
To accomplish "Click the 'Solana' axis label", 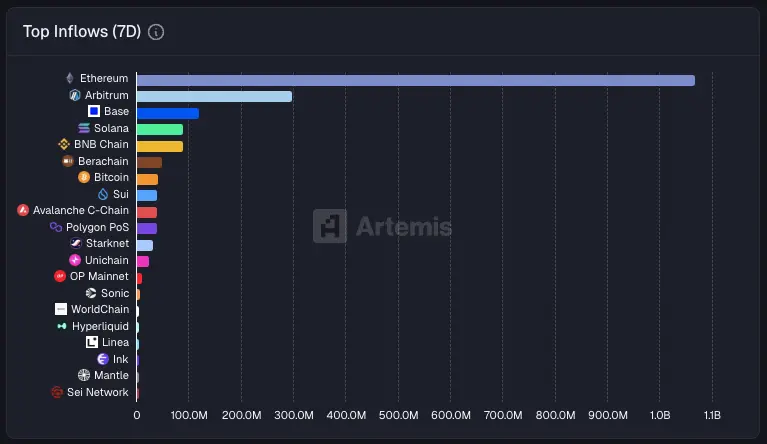I will [112, 128].
